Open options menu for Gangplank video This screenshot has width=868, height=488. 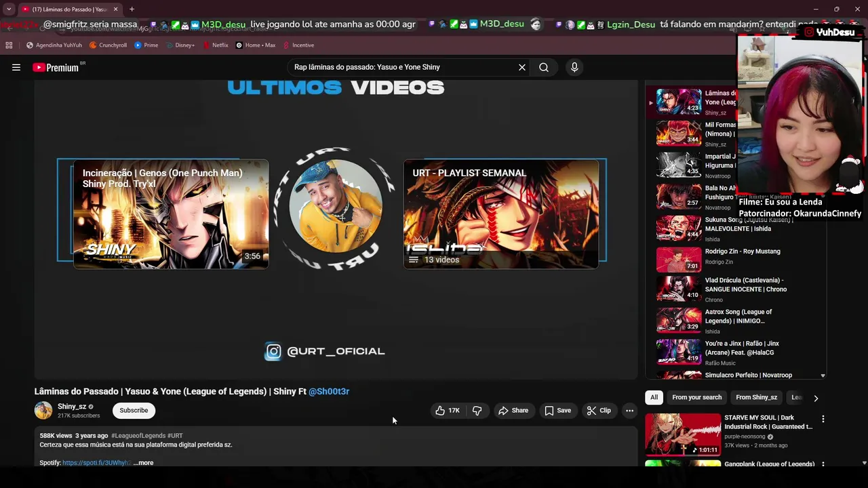(x=823, y=465)
